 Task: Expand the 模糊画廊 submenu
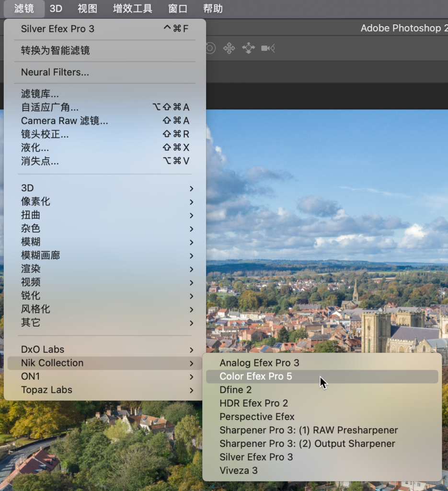tap(105, 255)
